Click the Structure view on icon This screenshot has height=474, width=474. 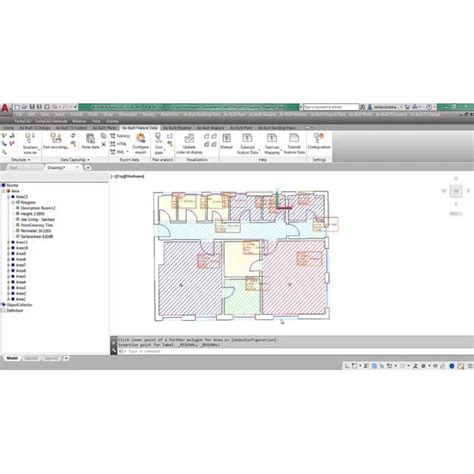click(30, 144)
